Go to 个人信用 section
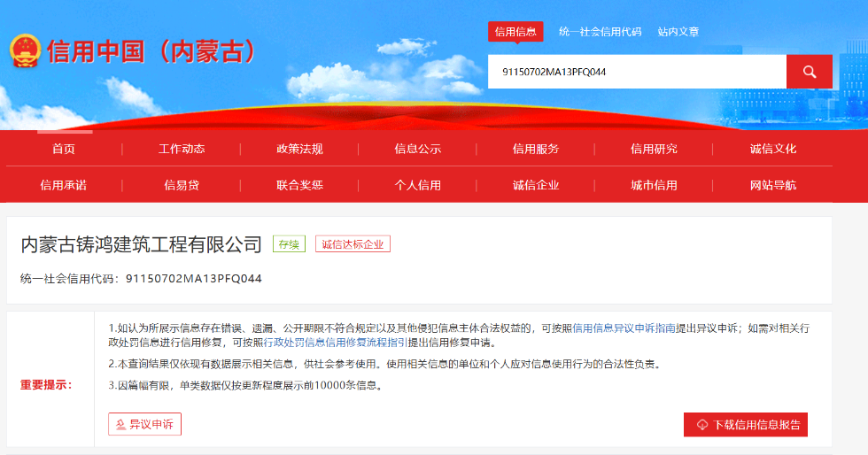 pos(417,185)
